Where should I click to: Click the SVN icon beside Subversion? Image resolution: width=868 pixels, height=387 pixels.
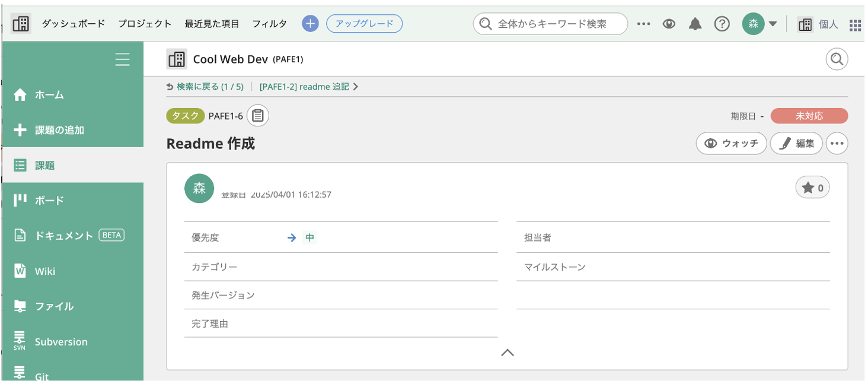tap(20, 341)
